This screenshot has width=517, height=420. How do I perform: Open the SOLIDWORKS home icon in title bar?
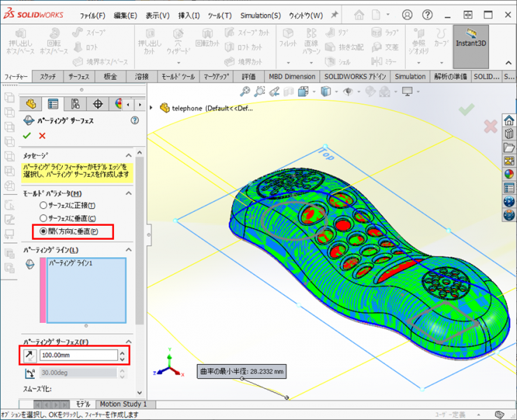pyautogui.click(x=358, y=15)
